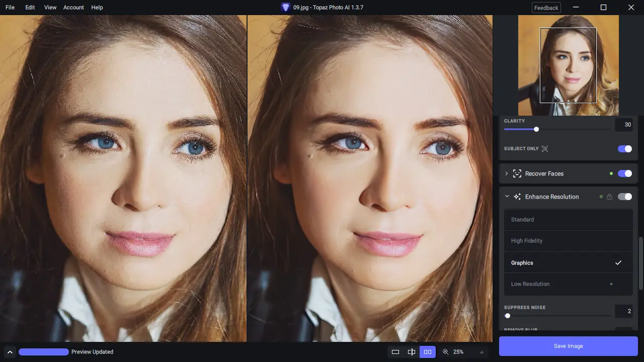The width and height of the screenshot is (644, 362).
Task: Click the Feedback button
Action: point(546,8)
